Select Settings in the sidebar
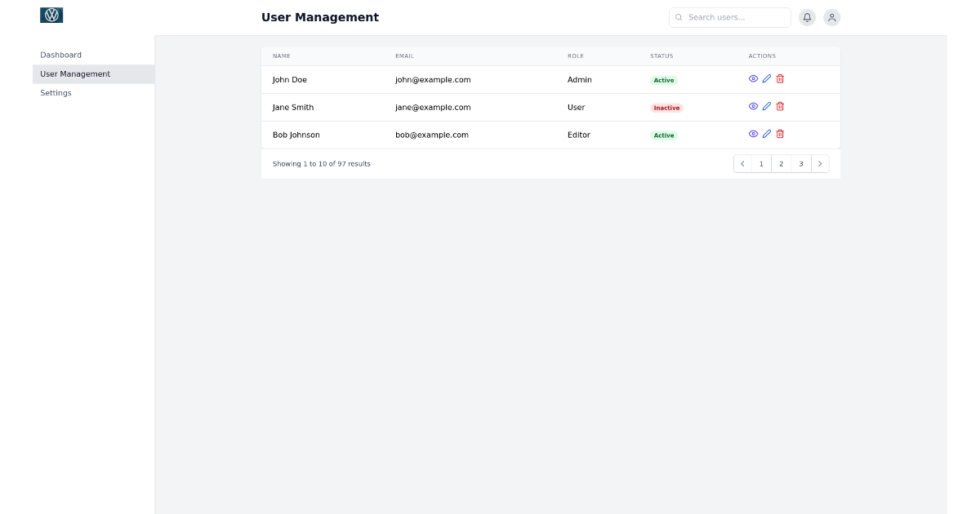Screen dimensions: 980x514 click(x=56, y=92)
